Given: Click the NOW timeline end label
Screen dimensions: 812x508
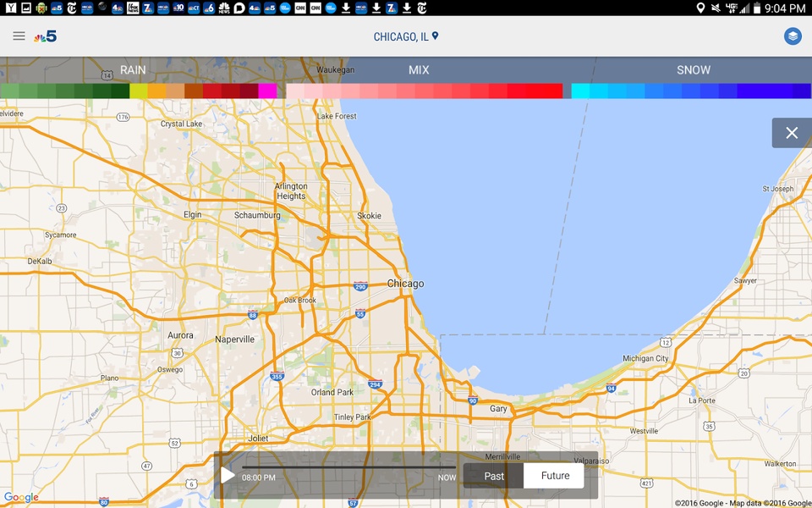Looking at the screenshot, I should (x=447, y=478).
